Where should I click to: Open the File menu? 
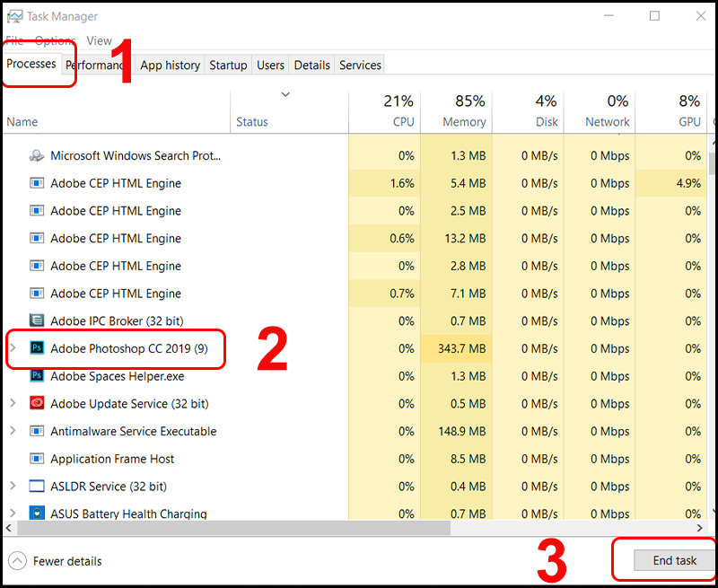[14, 40]
